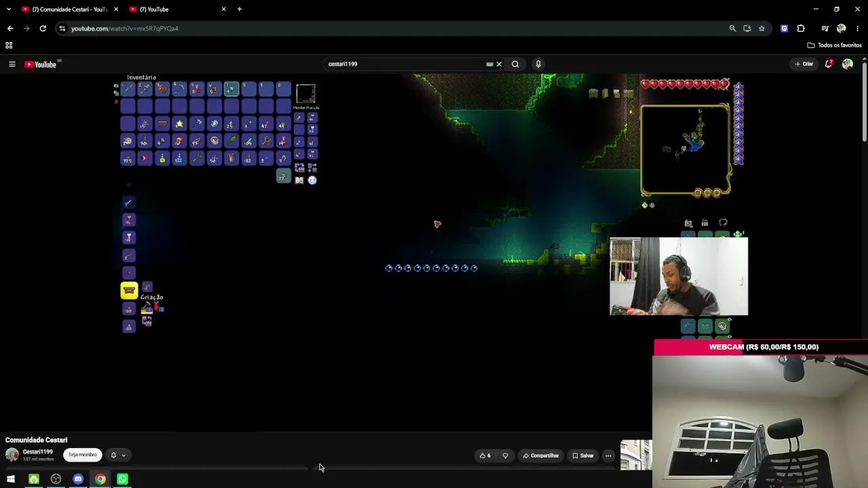Open more actions three-dot menu
The image size is (868, 488).
point(608,455)
